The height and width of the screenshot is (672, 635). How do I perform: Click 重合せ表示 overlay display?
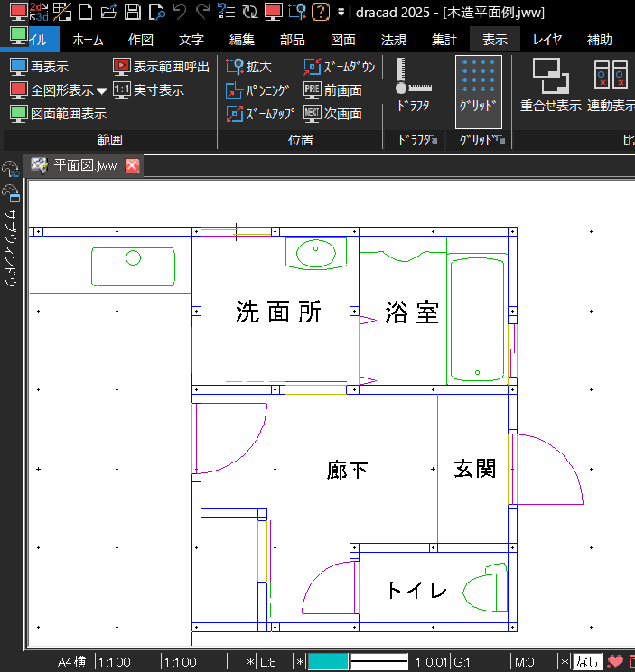click(551, 85)
